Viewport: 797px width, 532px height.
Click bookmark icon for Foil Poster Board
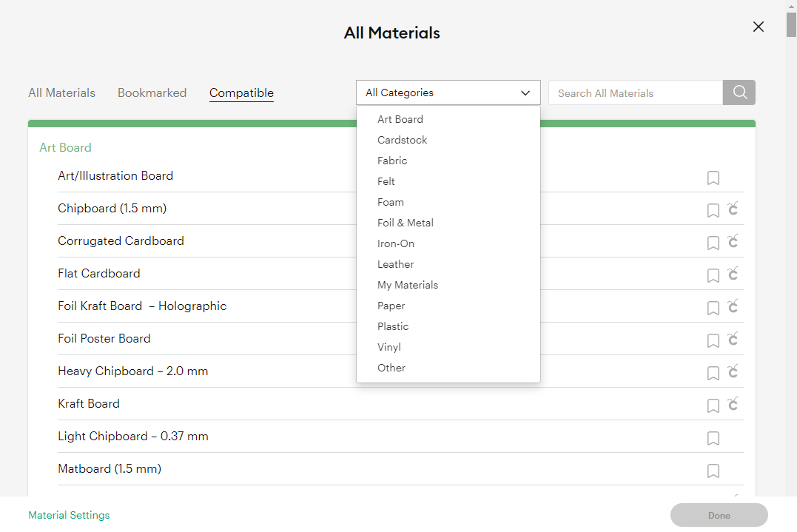pos(713,340)
